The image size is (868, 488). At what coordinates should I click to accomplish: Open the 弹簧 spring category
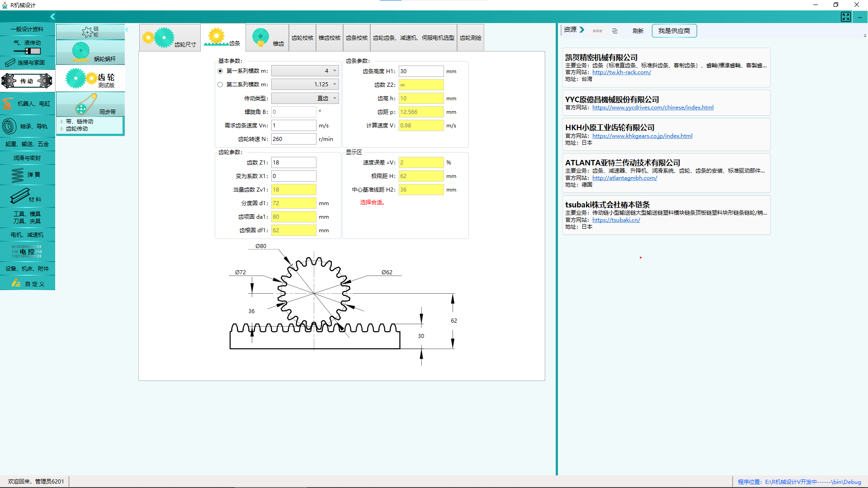[x=27, y=174]
